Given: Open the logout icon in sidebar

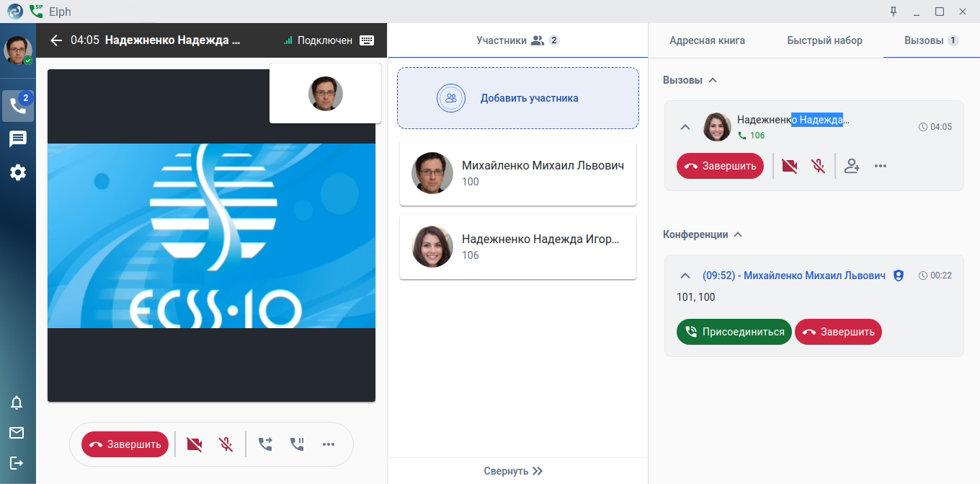Looking at the screenshot, I should (17, 462).
